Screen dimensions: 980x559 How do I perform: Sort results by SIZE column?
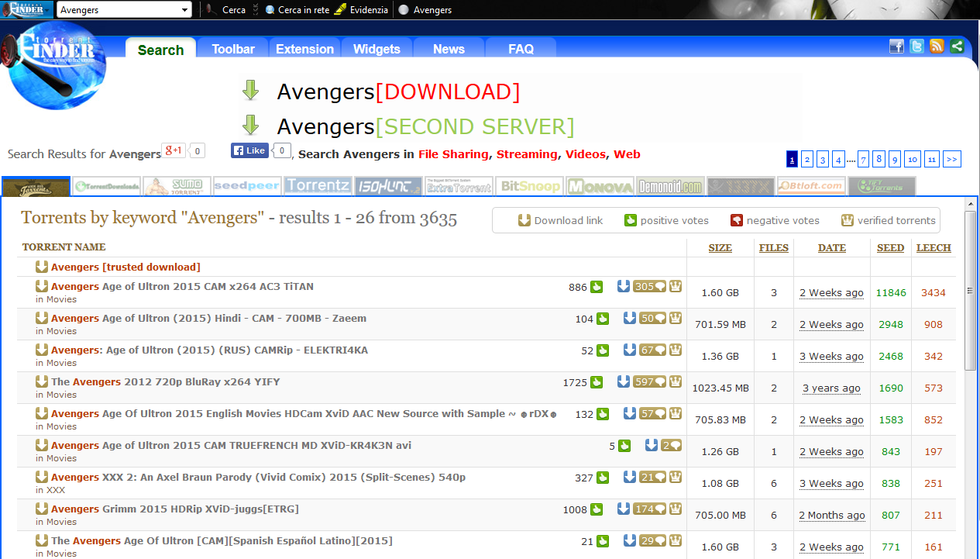pyautogui.click(x=720, y=247)
